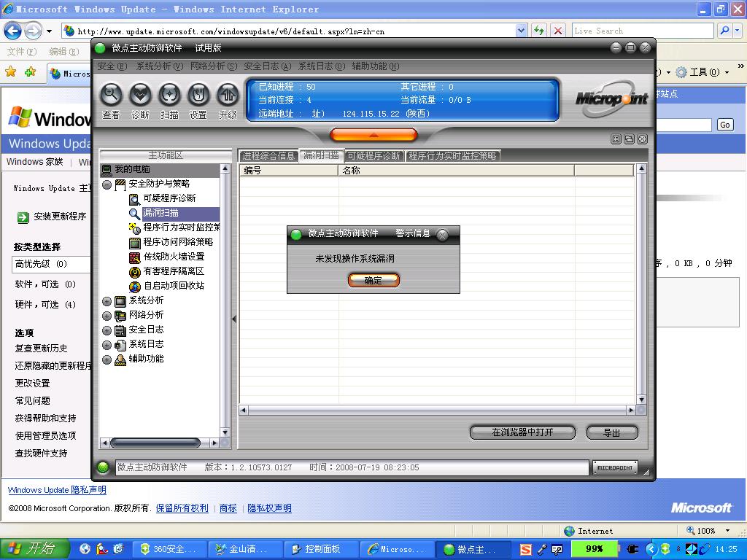
Task: Open the 安全(E) menu
Action: click(112, 66)
